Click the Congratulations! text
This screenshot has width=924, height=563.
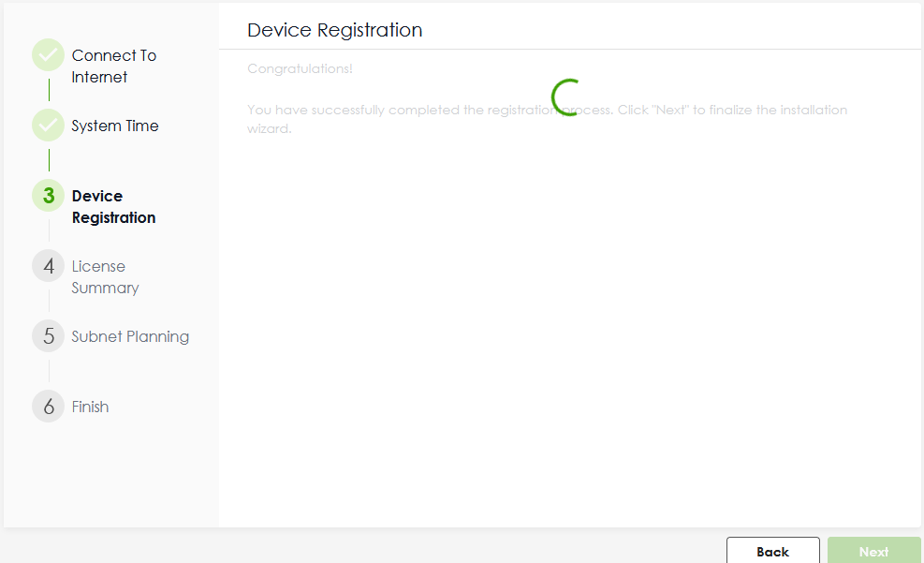click(x=300, y=69)
